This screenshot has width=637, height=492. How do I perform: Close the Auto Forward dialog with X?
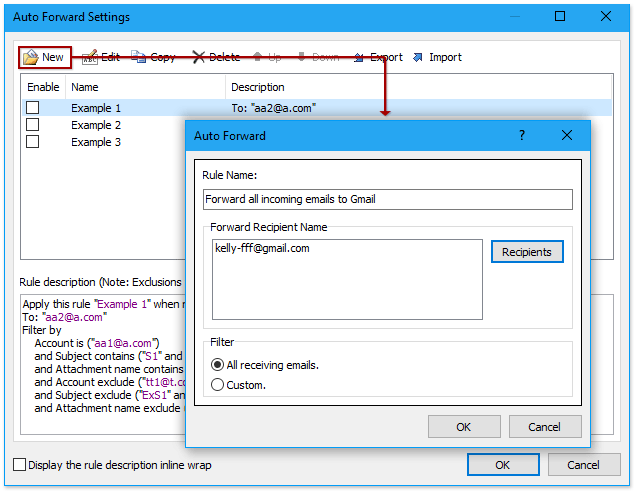[x=567, y=135]
